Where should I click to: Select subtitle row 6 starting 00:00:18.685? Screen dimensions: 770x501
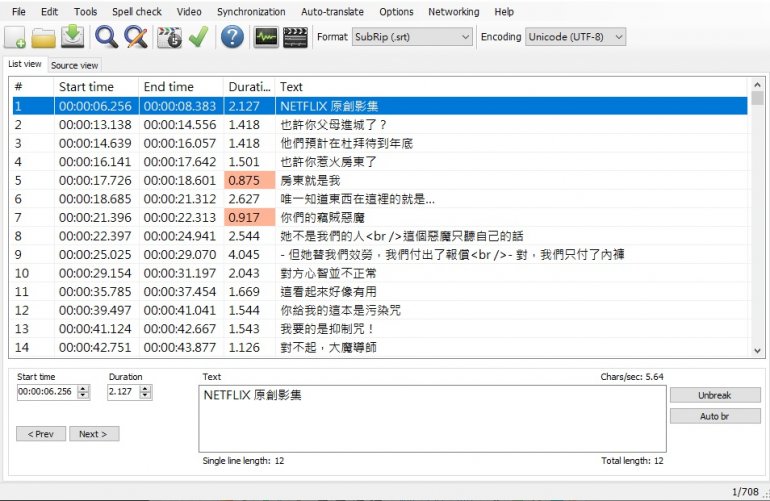point(380,199)
